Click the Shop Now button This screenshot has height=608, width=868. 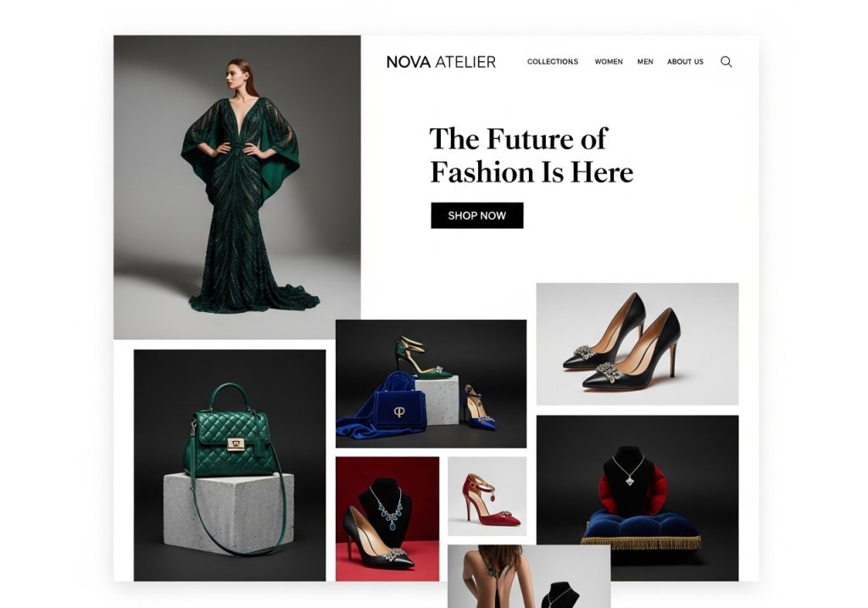coord(476,215)
